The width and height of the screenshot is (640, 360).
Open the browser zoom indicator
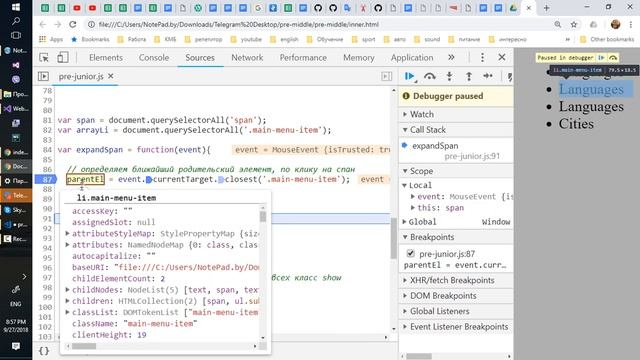point(558,24)
